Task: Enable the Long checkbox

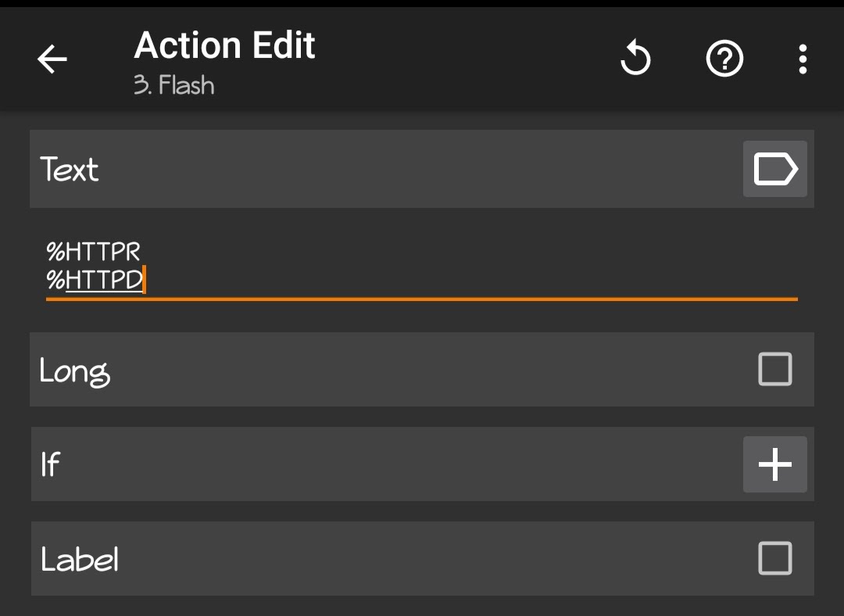Action: click(x=774, y=369)
